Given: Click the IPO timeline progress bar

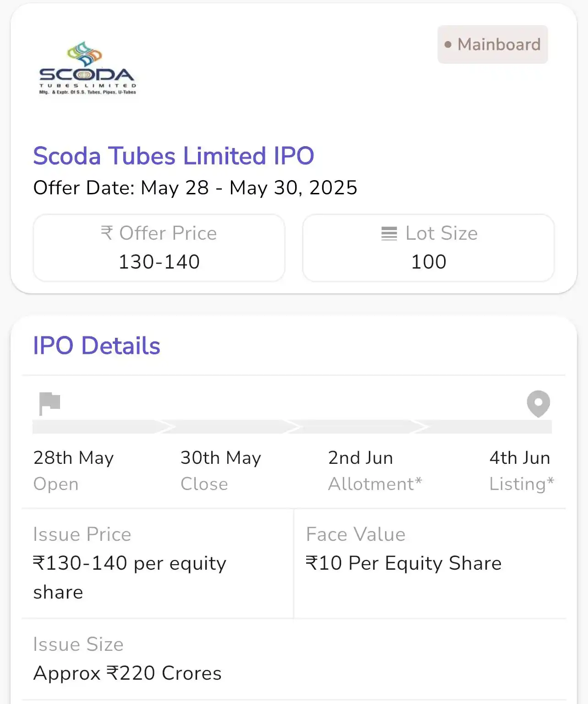Looking at the screenshot, I should [x=292, y=427].
